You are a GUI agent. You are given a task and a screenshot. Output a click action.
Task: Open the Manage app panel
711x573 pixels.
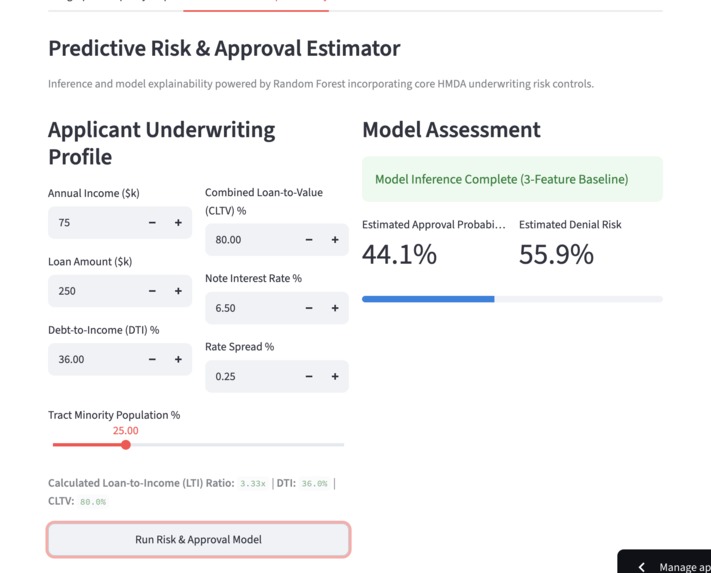[x=664, y=562]
